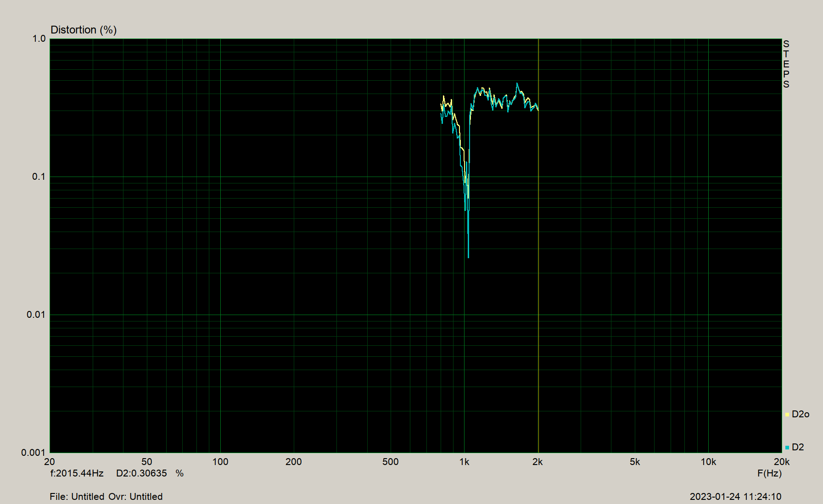Click the 500 frequency axis label
This screenshot has height=504, width=823.
coord(391,462)
